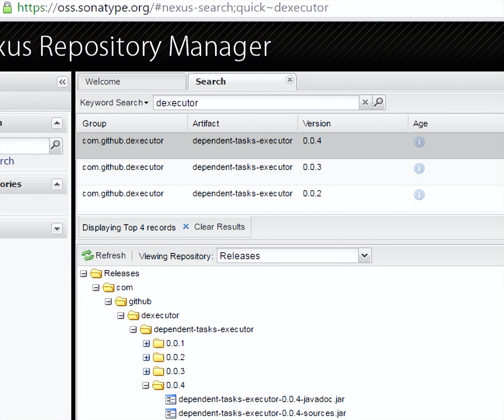Focus the dexecutor keyword search field
This screenshot has width=504, height=420.
pos(256,102)
